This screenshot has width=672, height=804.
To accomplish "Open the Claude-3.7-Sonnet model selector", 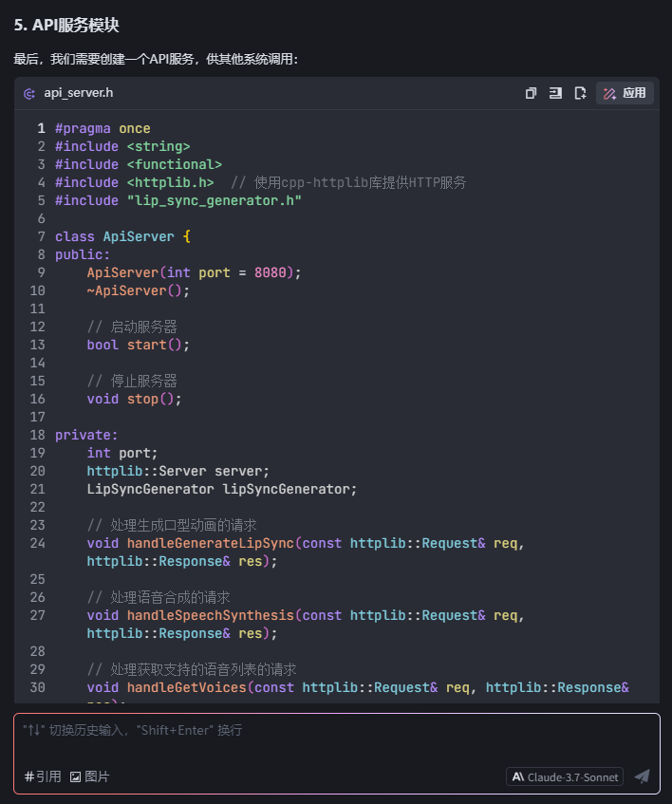I will [x=565, y=776].
